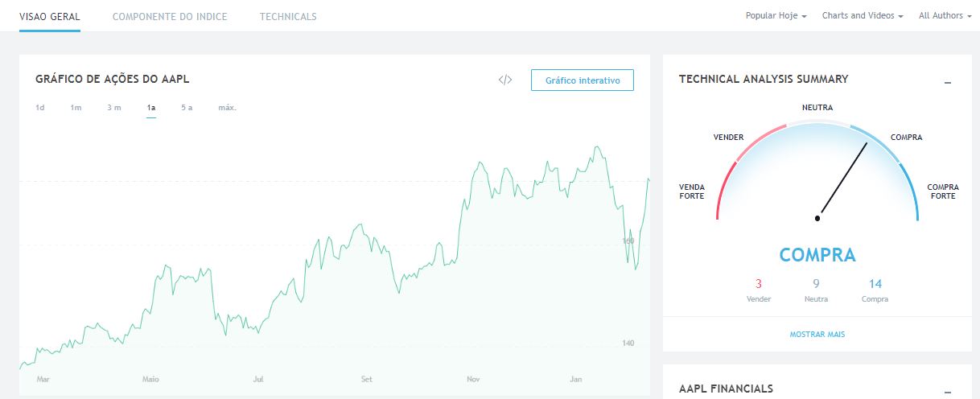Select the 1d chart range
This screenshot has height=399, width=980.
tap(39, 107)
